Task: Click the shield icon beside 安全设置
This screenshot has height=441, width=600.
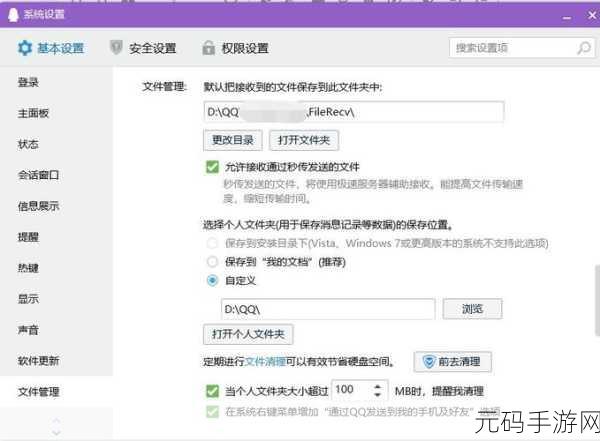Action: (116, 47)
